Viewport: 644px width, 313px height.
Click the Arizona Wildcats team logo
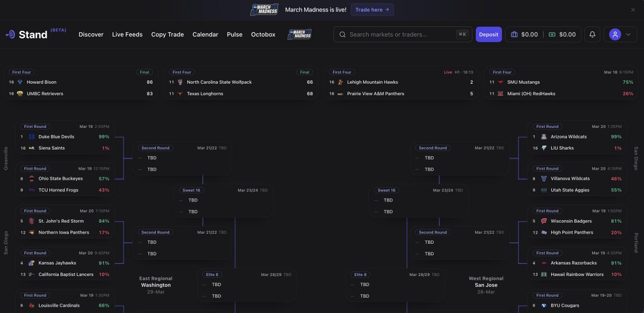point(544,137)
